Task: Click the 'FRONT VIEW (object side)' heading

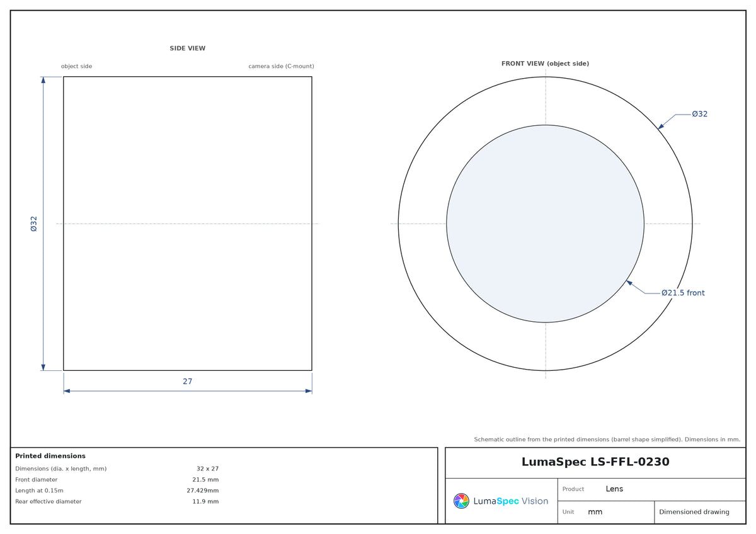Action: point(545,64)
